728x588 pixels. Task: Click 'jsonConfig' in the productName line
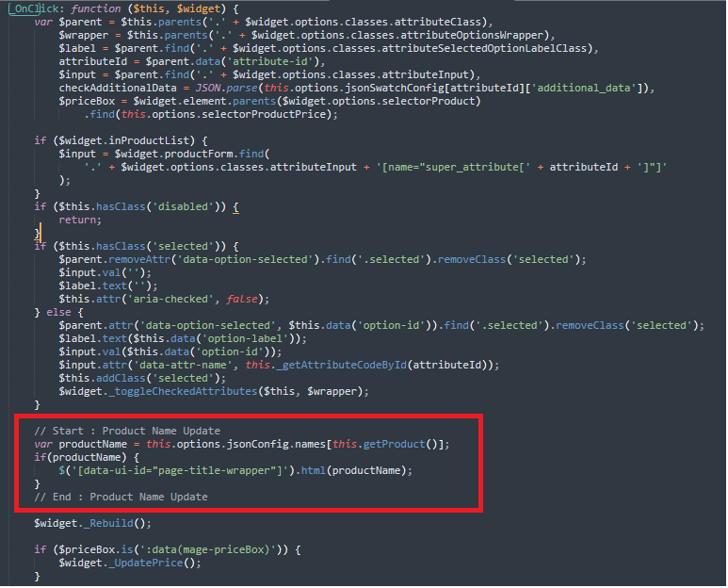click(x=257, y=445)
